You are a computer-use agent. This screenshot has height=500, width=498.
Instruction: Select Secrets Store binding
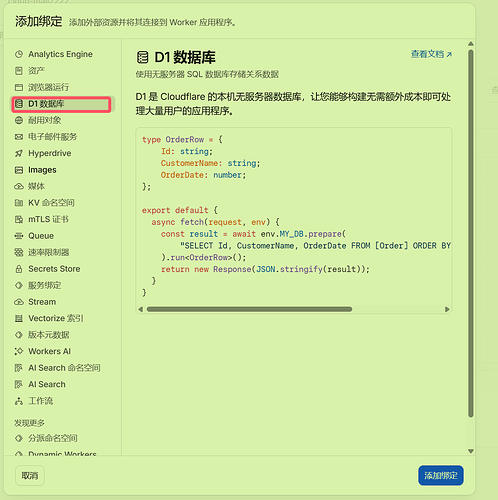[63, 269]
